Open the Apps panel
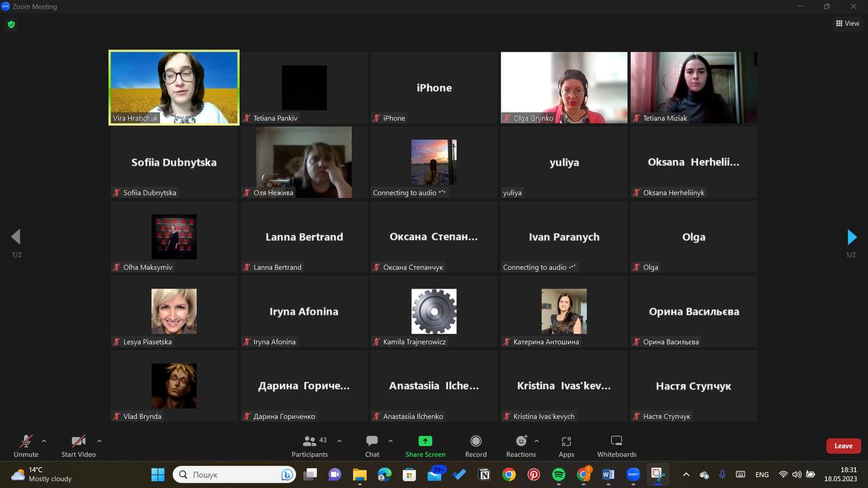Image resolution: width=868 pixels, height=488 pixels. click(x=566, y=446)
